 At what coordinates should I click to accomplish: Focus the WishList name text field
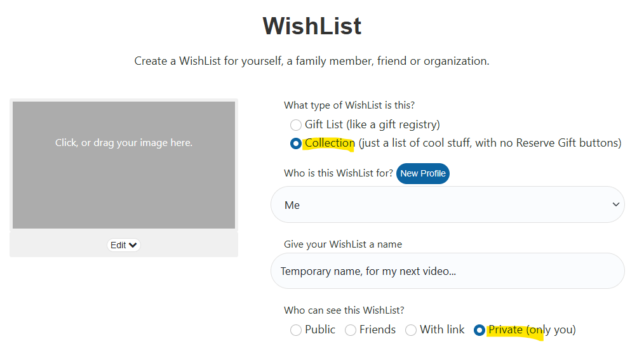[x=447, y=271]
